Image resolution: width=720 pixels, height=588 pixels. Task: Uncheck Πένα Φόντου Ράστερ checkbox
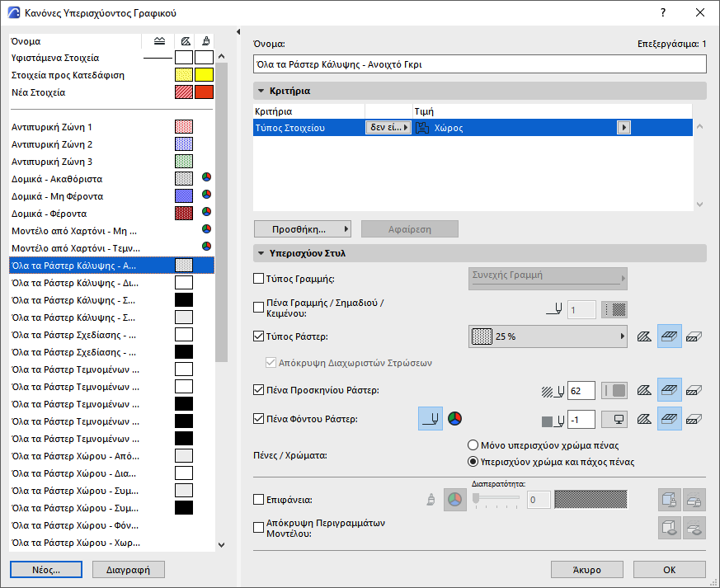tap(258, 419)
